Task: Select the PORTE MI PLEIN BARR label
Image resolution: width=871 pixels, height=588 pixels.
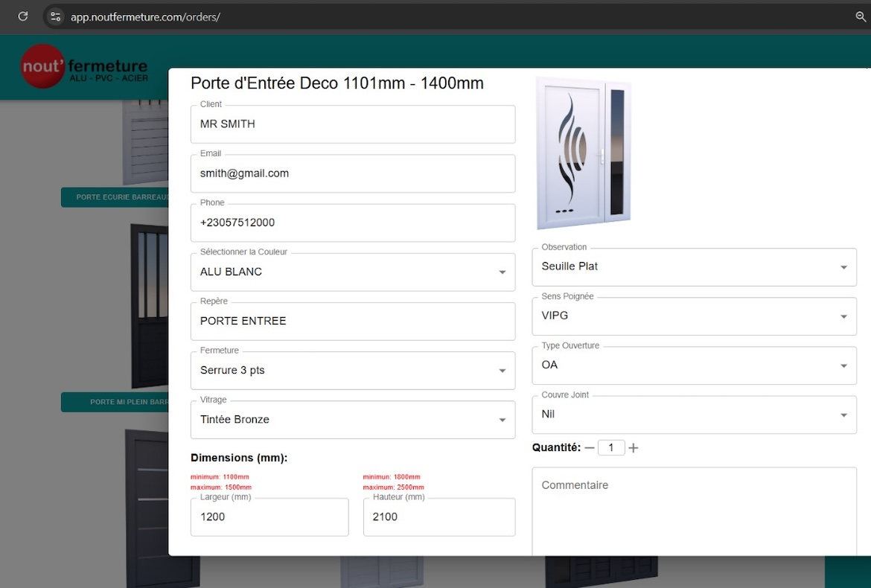Action: (115, 402)
